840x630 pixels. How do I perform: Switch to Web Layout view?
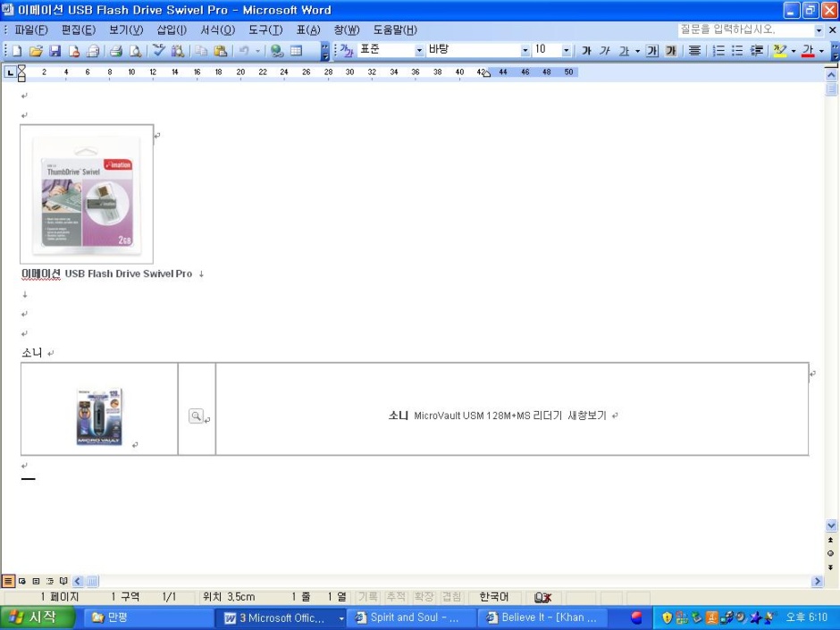point(22,581)
